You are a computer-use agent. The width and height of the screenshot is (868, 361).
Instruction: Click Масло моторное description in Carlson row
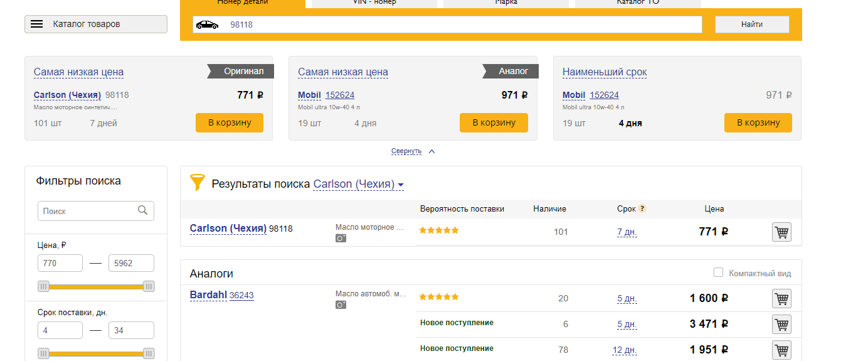pos(371,227)
